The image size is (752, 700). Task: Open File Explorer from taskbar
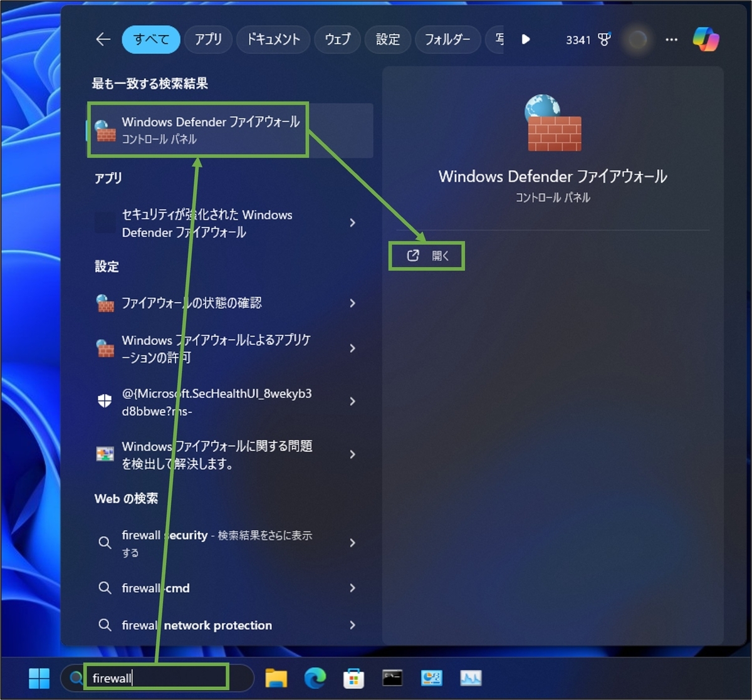(x=276, y=677)
